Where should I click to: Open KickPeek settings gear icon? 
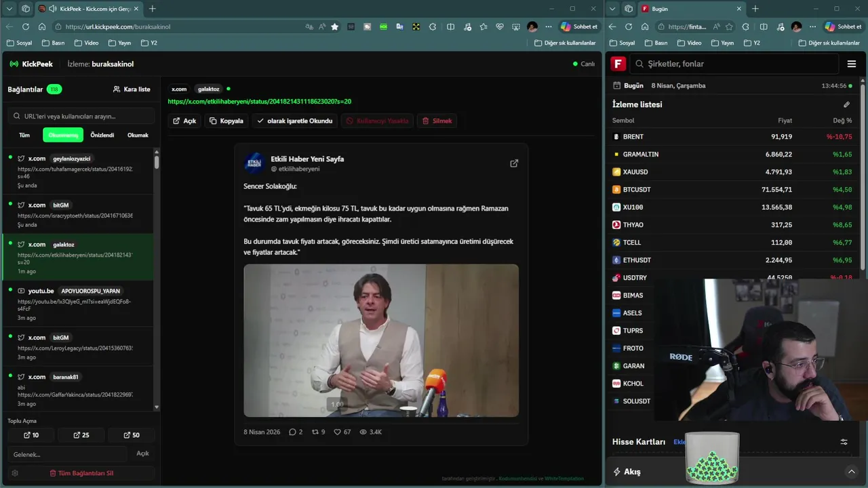[x=15, y=473]
